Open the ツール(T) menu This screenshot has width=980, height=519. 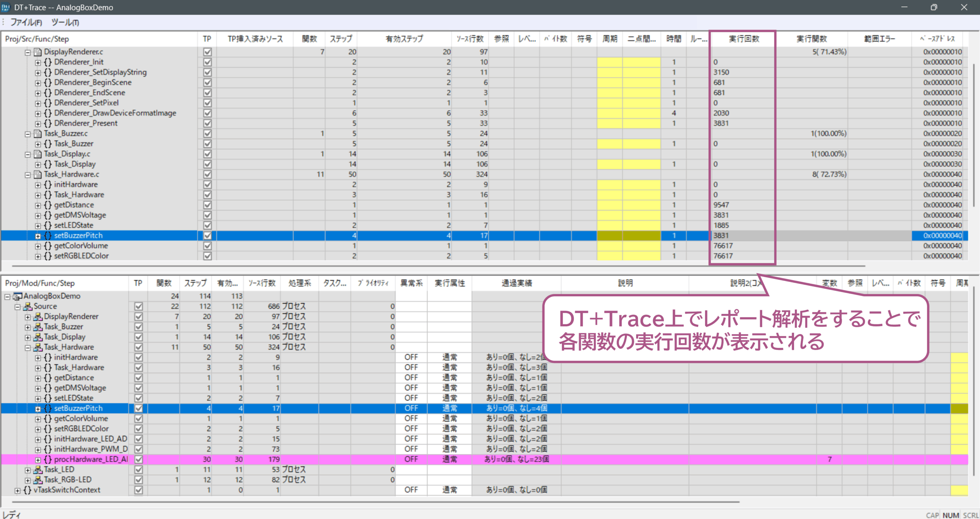click(65, 22)
